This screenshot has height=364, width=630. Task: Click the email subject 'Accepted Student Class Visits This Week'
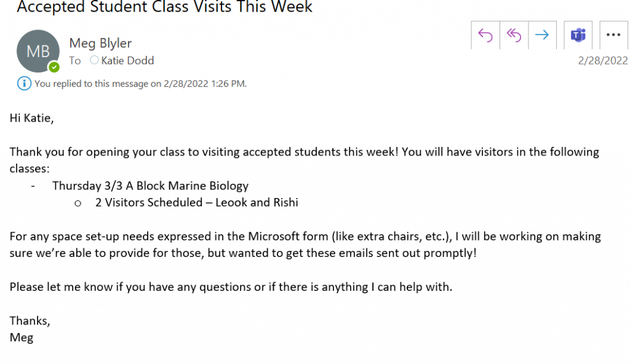point(164,7)
